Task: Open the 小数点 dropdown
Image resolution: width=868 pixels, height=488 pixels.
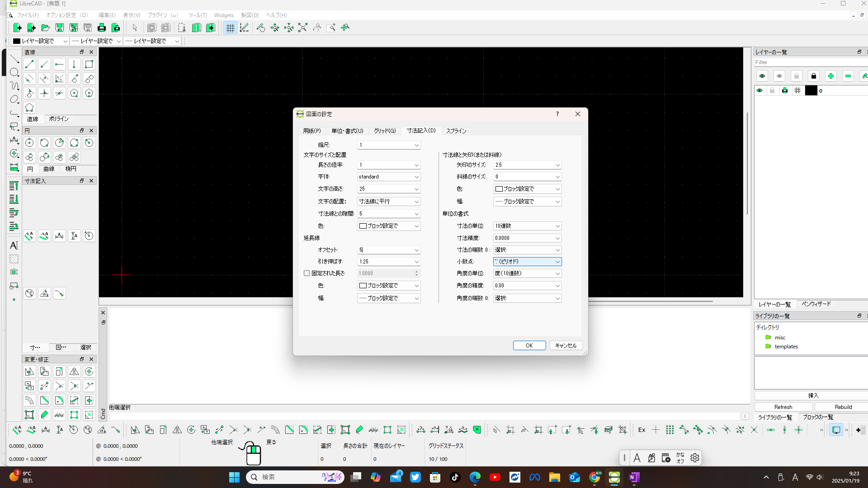Action: 527,262
